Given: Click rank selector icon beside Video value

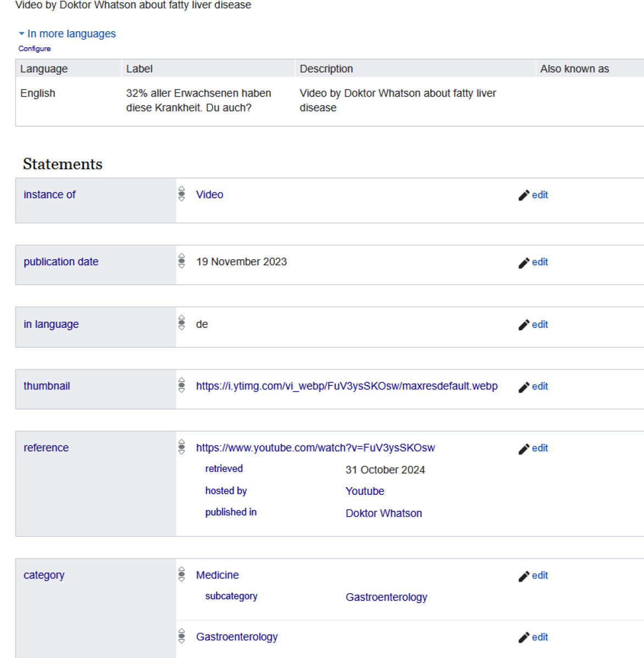Looking at the screenshot, I should [182, 194].
